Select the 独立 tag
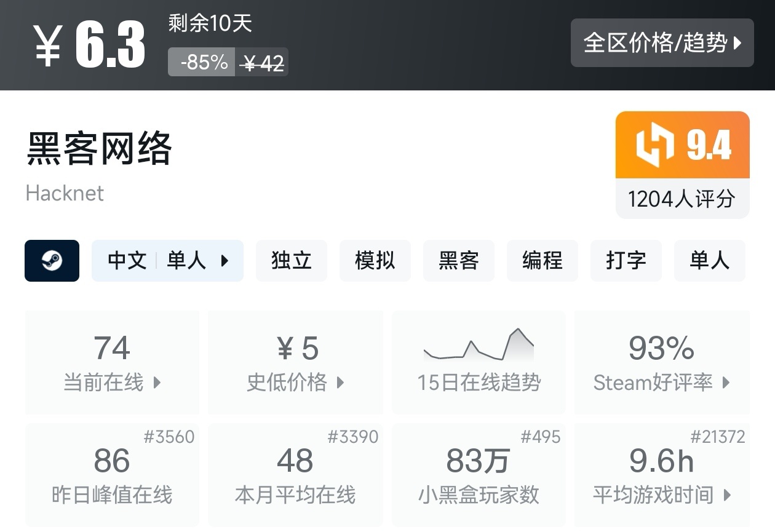The width and height of the screenshot is (775, 532). [291, 261]
